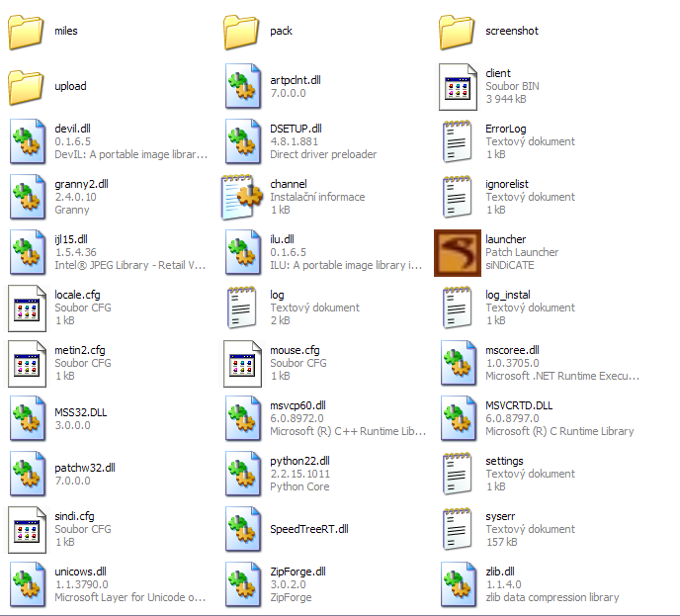Click the ZipForge.dll file name
680x616 pixels.
pyautogui.click(x=297, y=572)
